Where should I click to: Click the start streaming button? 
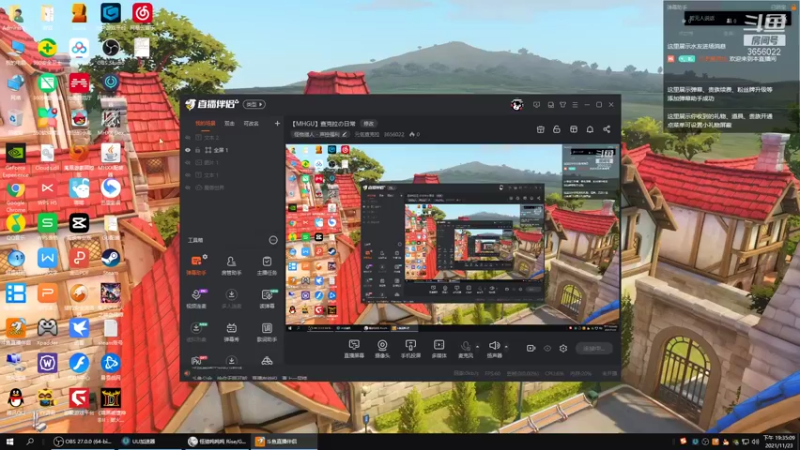[x=594, y=348]
